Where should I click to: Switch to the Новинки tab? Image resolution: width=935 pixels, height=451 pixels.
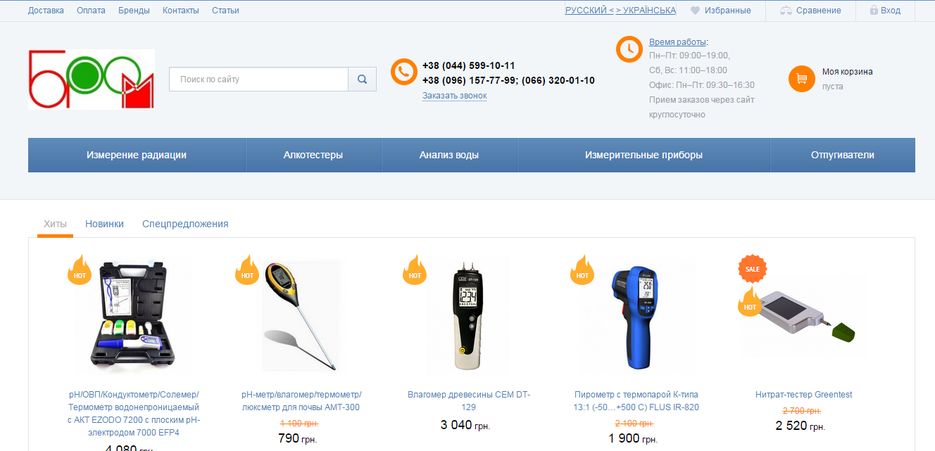click(104, 224)
